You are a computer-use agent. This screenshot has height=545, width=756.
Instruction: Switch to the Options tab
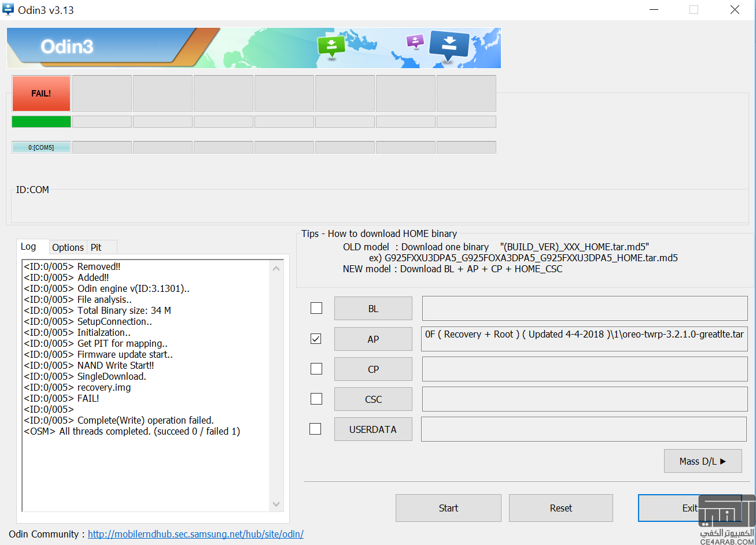pos(68,247)
